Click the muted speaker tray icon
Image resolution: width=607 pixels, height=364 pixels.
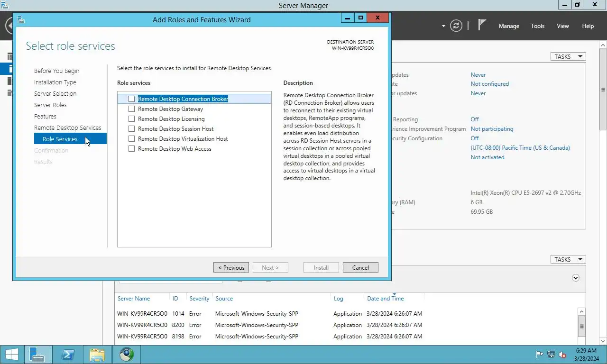(563, 355)
